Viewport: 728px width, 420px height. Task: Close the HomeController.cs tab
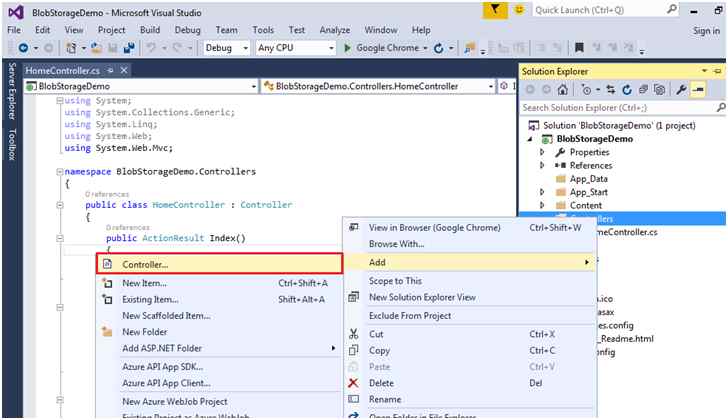click(x=124, y=71)
